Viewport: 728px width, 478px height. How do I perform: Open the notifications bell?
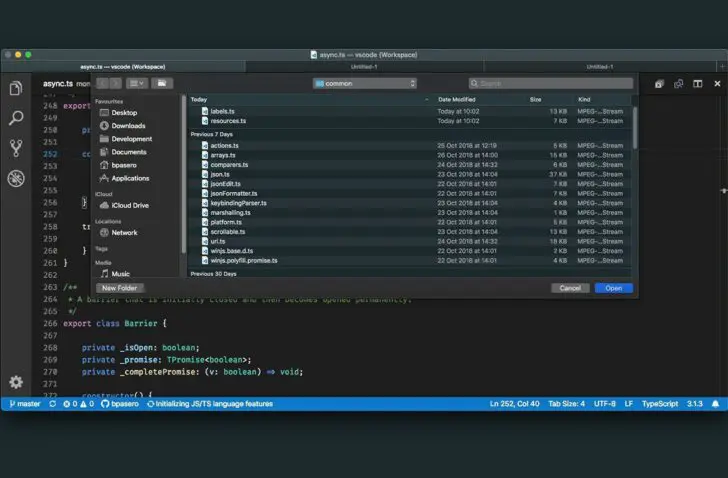click(x=715, y=404)
